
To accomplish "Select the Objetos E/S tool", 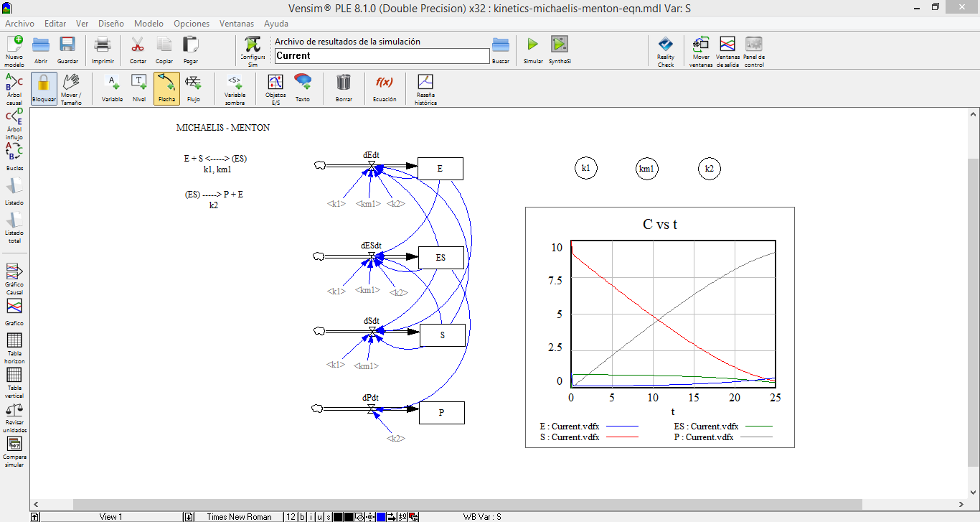I will (275, 88).
